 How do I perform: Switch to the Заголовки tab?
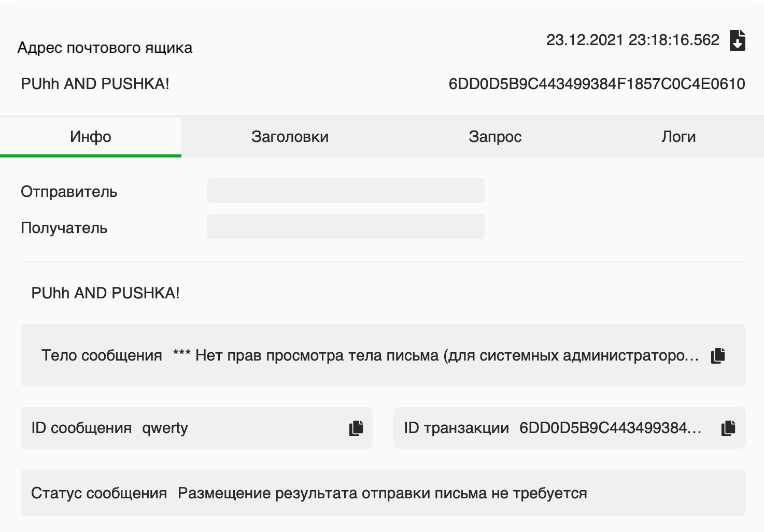click(291, 136)
